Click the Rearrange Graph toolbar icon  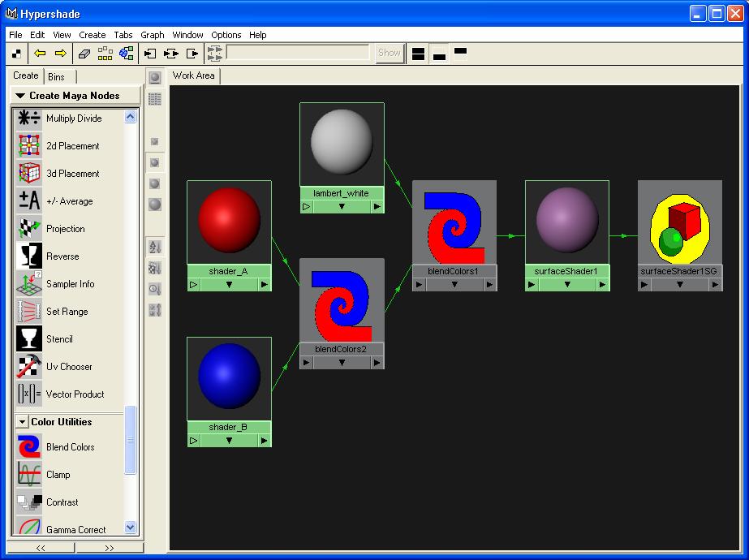point(105,54)
